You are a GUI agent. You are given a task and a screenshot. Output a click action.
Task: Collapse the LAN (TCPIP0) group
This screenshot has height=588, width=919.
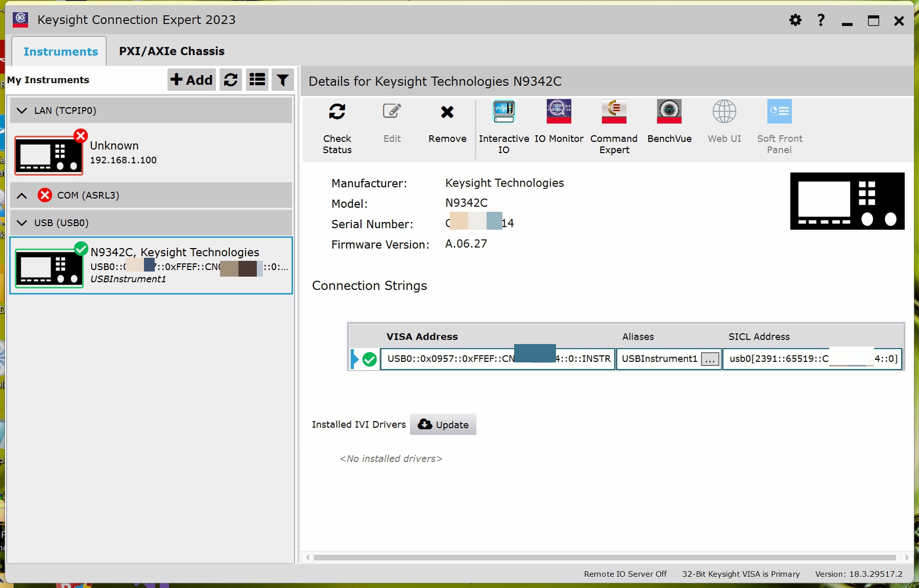pos(22,110)
